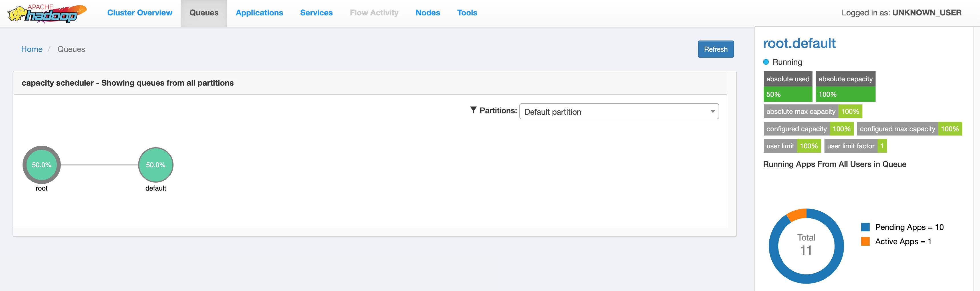Click the blue Pending Apps legend swatch

click(x=865, y=227)
